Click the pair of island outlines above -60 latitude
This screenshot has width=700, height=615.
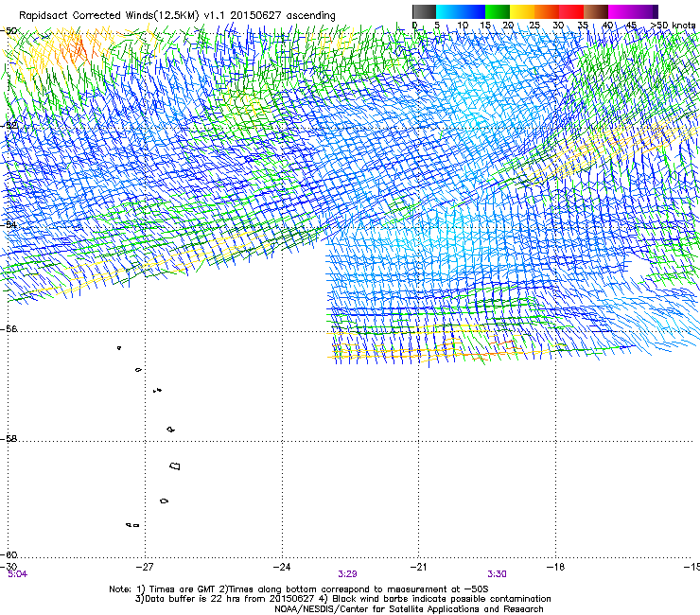click(132, 525)
